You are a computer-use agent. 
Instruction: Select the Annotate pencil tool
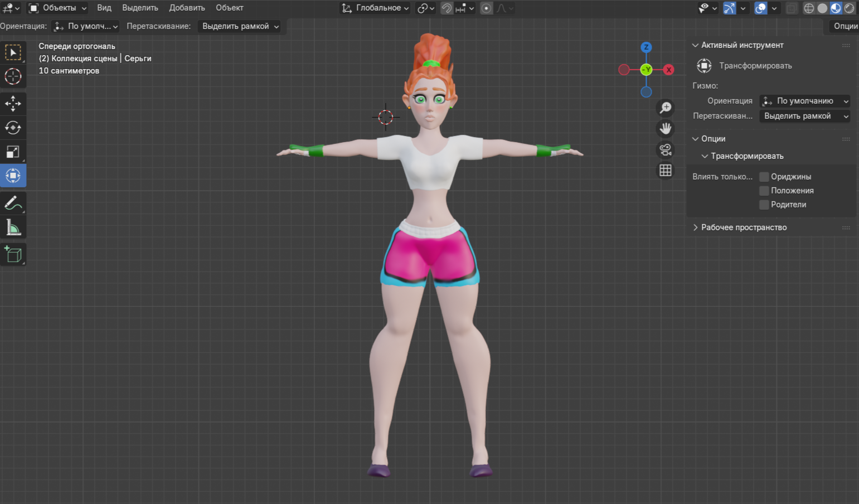[x=13, y=203]
